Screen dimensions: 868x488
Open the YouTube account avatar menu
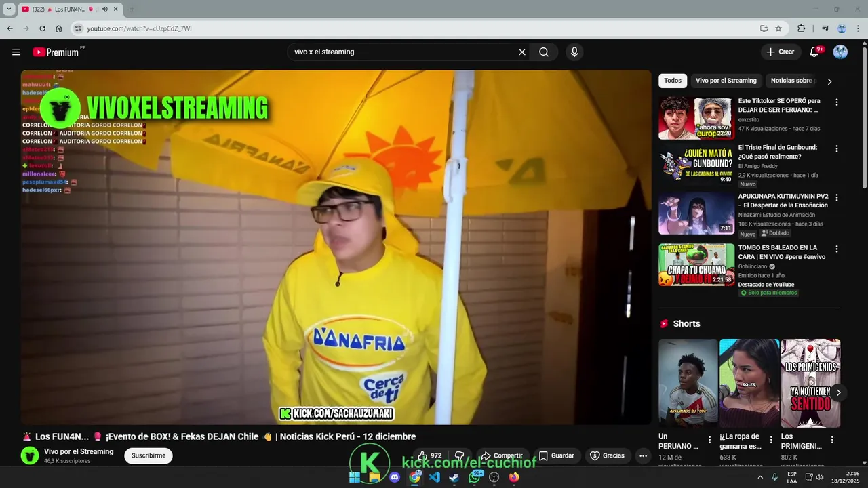[840, 52]
